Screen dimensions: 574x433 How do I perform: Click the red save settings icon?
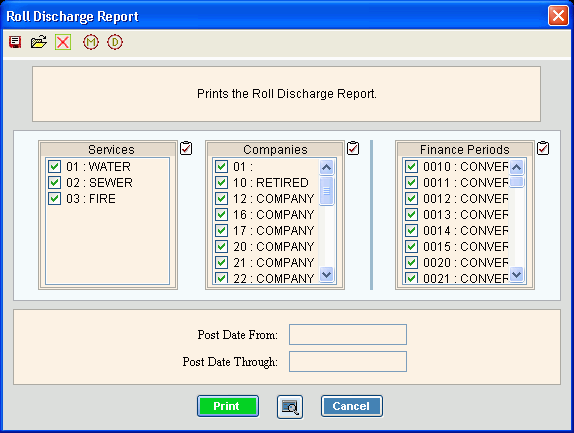(15, 42)
